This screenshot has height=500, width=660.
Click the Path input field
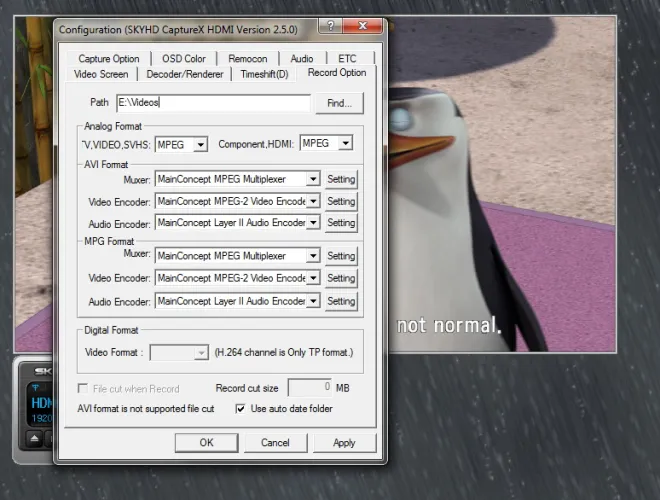click(x=212, y=103)
